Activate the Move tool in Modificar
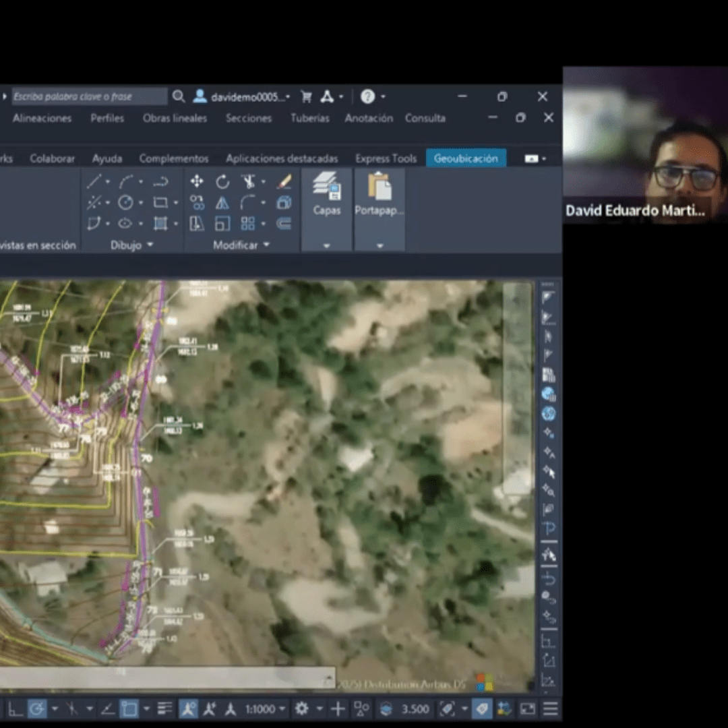Screen dimensions: 728x728 coord(197,181)
